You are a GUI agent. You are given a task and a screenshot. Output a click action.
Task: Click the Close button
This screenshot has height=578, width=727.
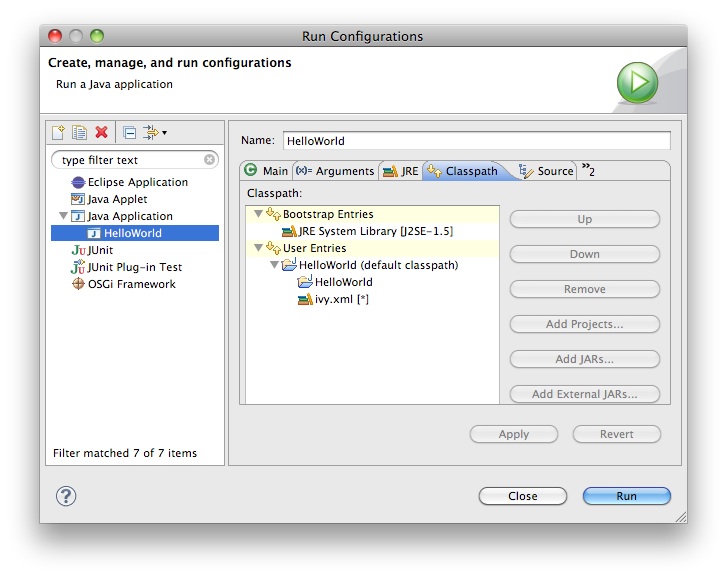522,496
